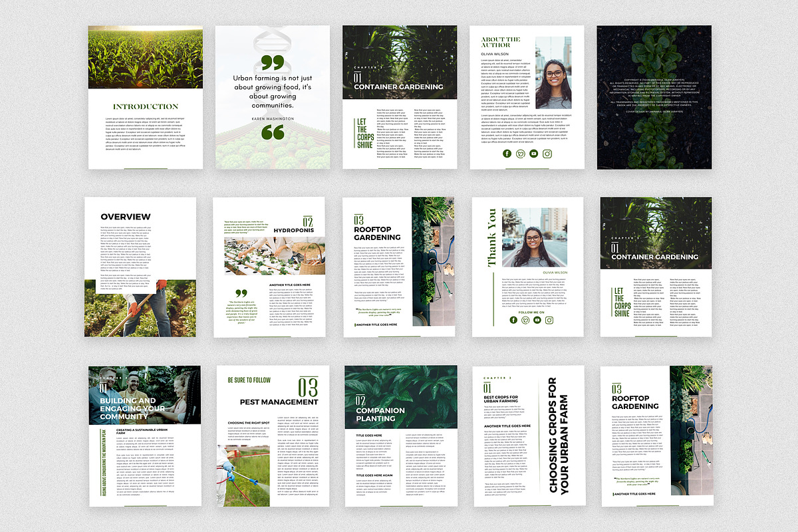This screenshot has height=532, width=798.
Task: Click Twitter icon on About the Author page
Action: point(520,154)
